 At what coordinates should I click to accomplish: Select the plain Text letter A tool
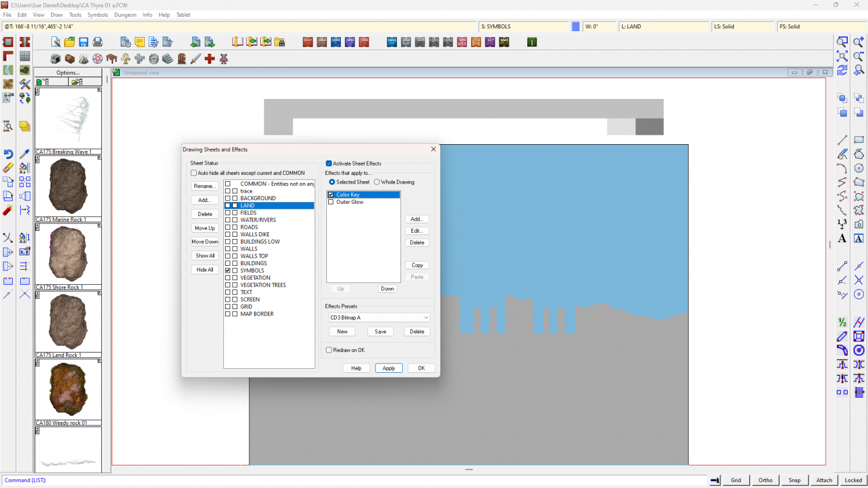pos(843,239)
